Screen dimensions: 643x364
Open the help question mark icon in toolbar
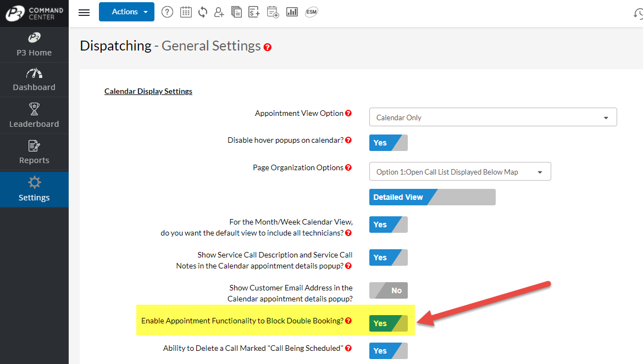[167, 12]
